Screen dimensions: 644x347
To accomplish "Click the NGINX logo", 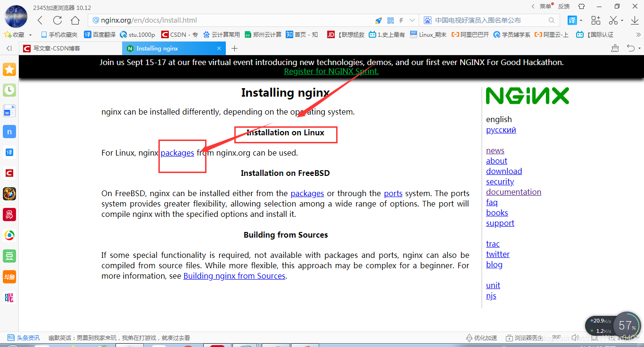I will click(528, 96).
